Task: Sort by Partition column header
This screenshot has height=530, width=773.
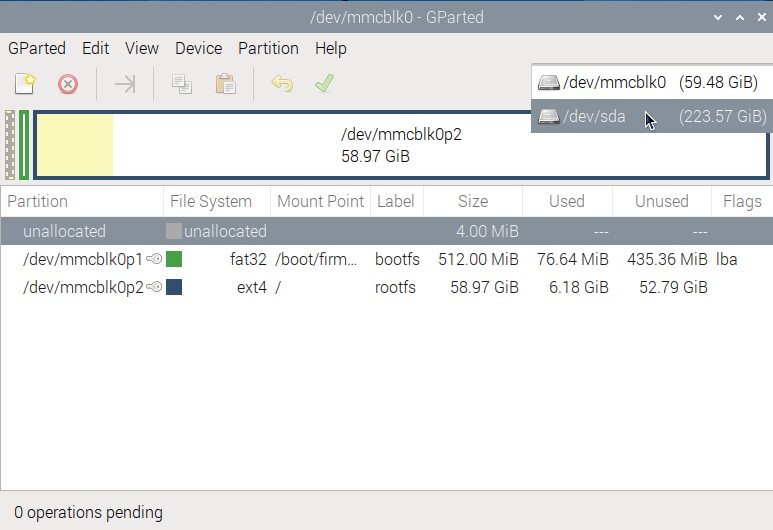Action: (82, 201)
